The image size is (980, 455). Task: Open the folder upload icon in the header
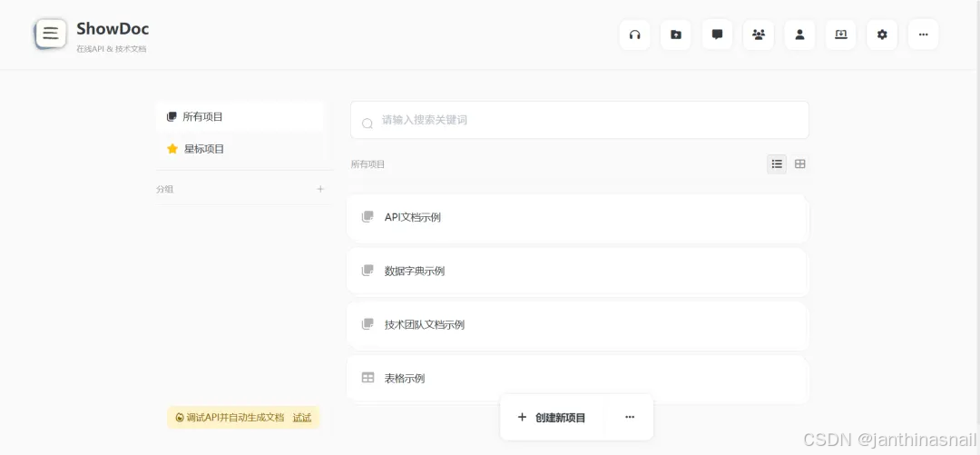coord(676,35)
